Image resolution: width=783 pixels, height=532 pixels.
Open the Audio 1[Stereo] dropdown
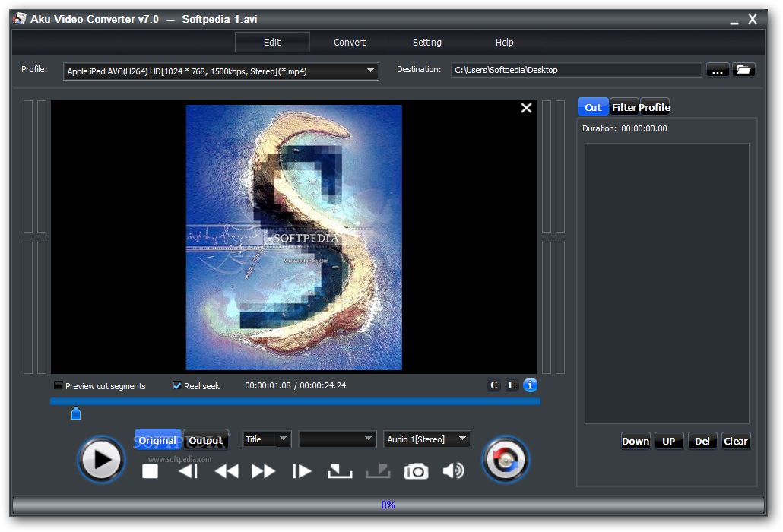tap(427, 439)
